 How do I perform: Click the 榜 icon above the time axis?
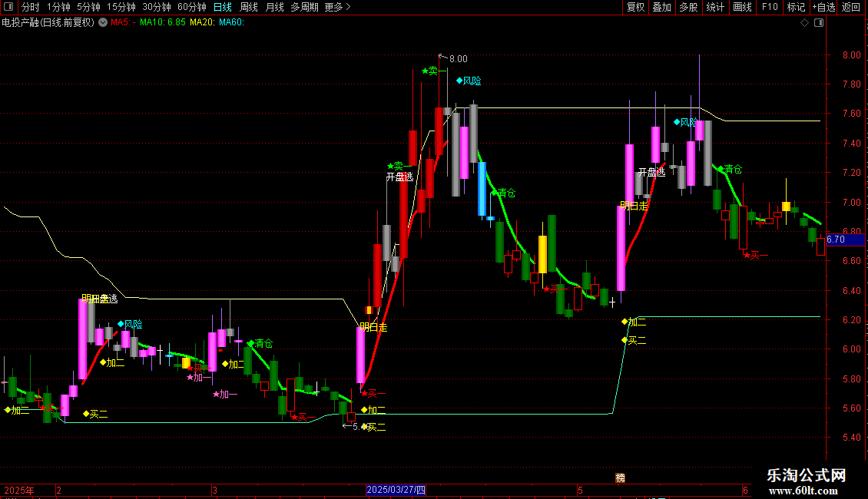(x=621, y=478)
